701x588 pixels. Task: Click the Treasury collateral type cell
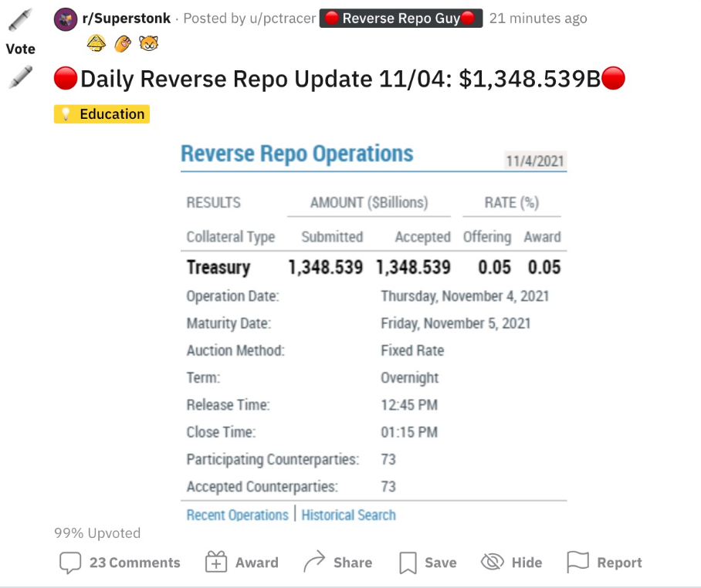pyautogui.click(x=218, y=267)
